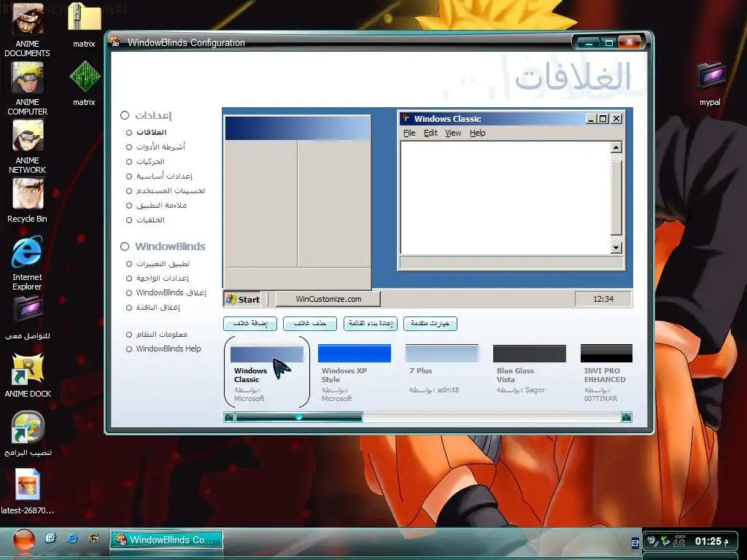Viewport: 747px width, 560px height.
Task: Open the mypal folder on the desktop
Action: 710,83
